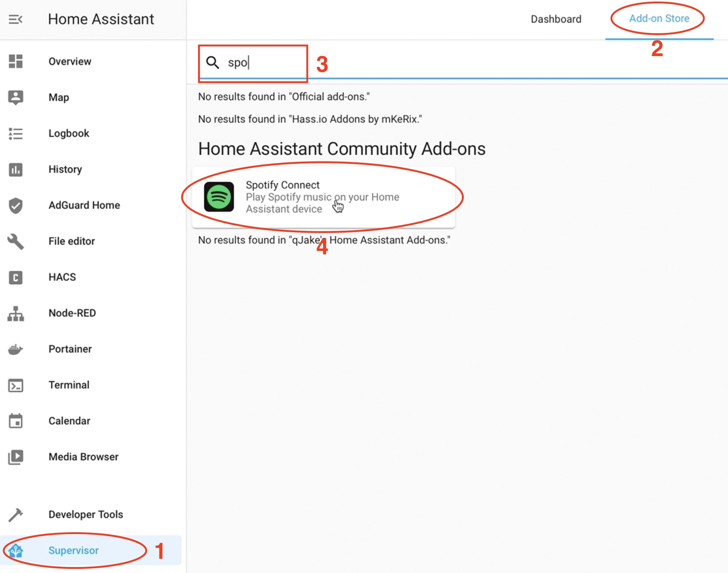The image size is (728, 573).
Task: Switch to the Add-on Store tab
Action: [659, 19]
